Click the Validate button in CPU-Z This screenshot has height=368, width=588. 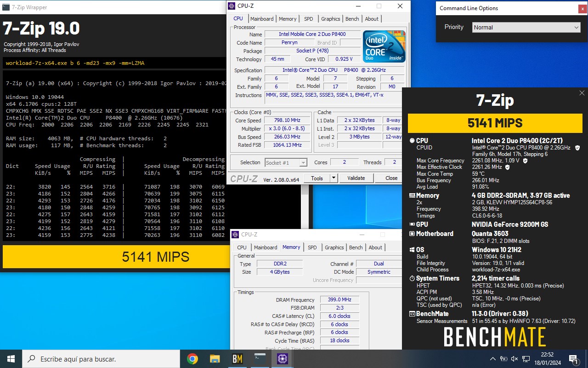pyautogui.click(x=356, y=178)
